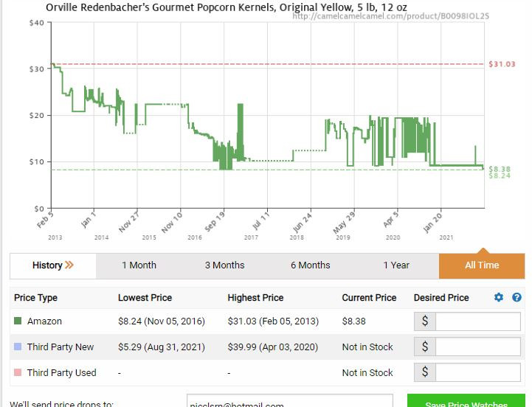The width and height of the screenshot is (532, 407).
Task: Click the Price Type column header
Action: [35, 297]
